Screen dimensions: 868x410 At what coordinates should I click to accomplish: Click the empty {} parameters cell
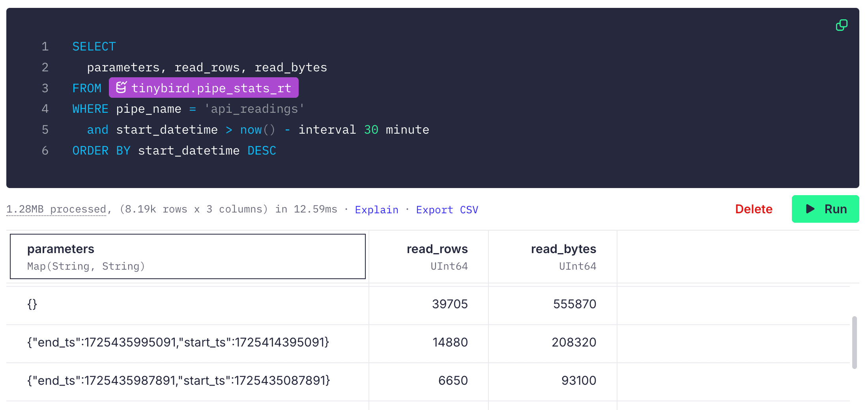(32, 304)
